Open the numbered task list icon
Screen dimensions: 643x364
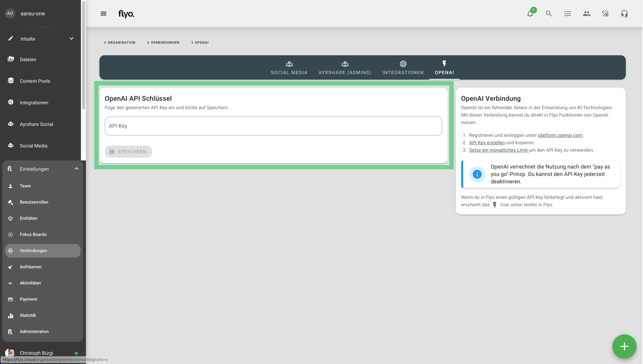click(x=568, y=13)
